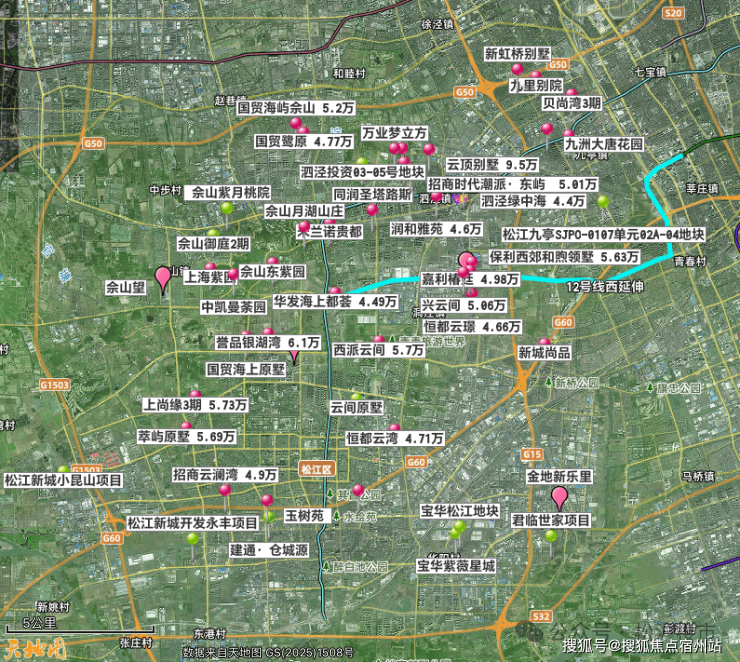The width and height of the screenshot is (740, 662).
Task: Click the orange 松江区 district marker
Action: point(317,469)
